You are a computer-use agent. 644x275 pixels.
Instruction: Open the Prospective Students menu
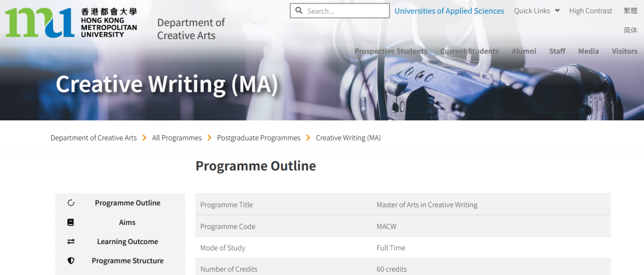[391, 51]
